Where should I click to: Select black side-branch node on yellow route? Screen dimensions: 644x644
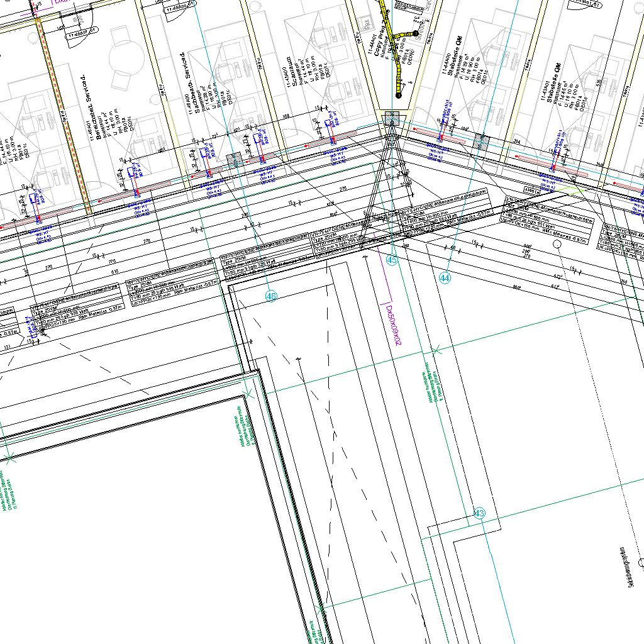click(x=416, y=33)
